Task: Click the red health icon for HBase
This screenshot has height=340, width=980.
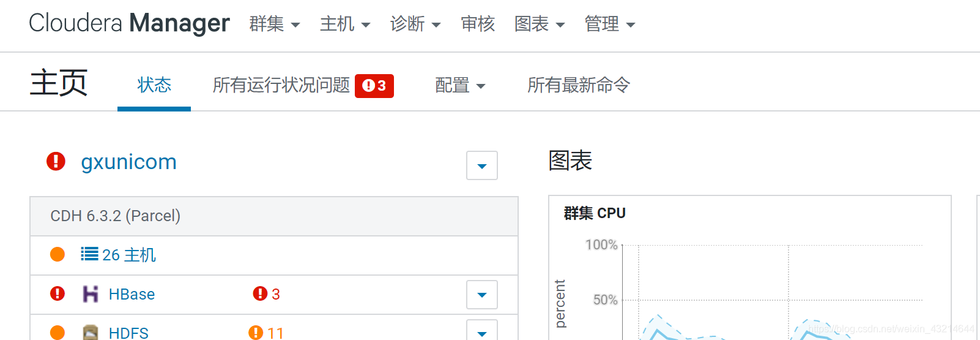Action: pos(58,293)
